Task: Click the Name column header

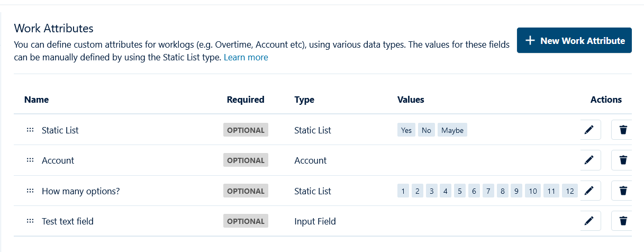Action: (x=37, y=100)
